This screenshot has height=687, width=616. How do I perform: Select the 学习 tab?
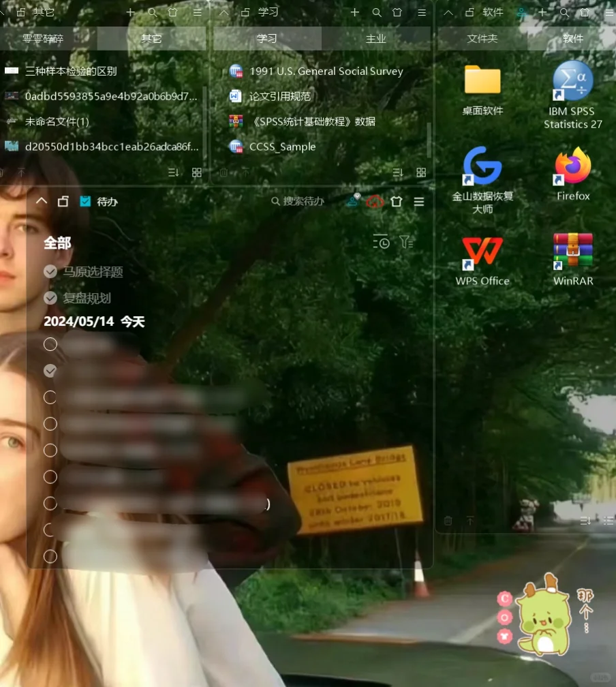267,39
